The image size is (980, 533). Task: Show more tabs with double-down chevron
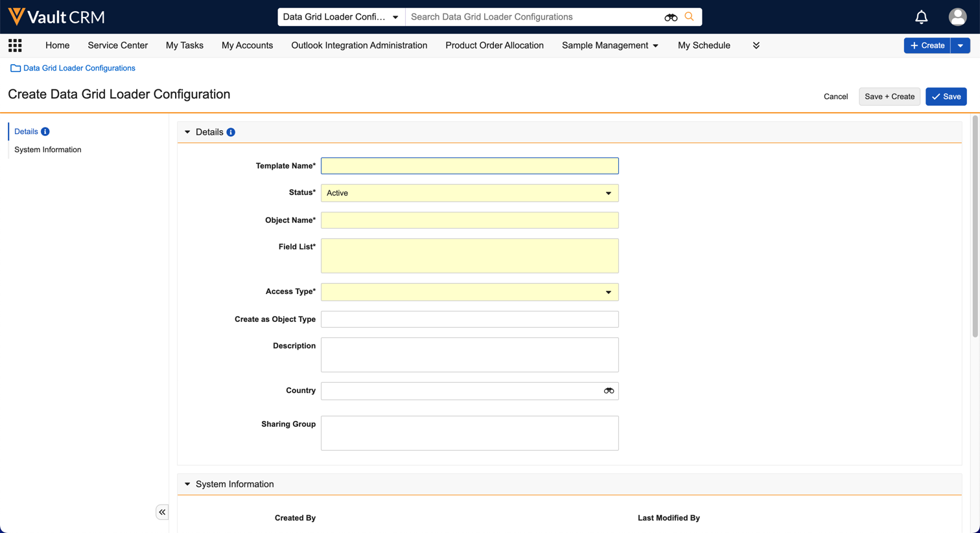(756, 45)
